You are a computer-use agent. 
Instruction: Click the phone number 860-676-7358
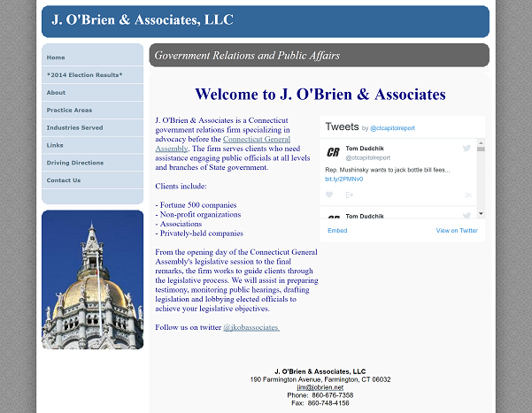point(333,395)
